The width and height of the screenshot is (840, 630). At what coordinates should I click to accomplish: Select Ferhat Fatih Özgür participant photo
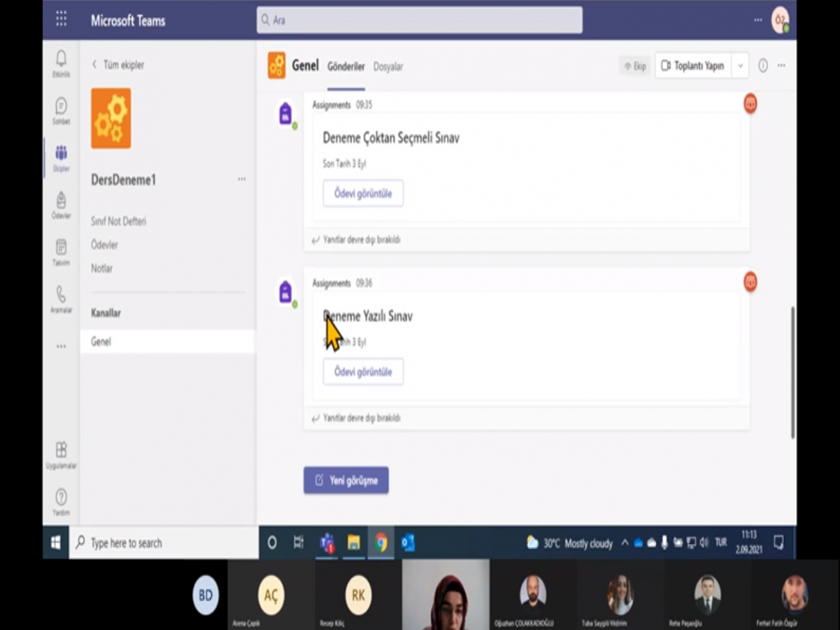pyautogui.click(x=794, y=595)
